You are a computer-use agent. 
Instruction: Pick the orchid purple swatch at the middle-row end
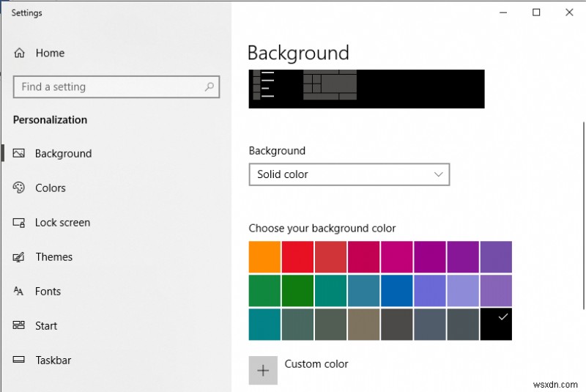click(496, 290)
